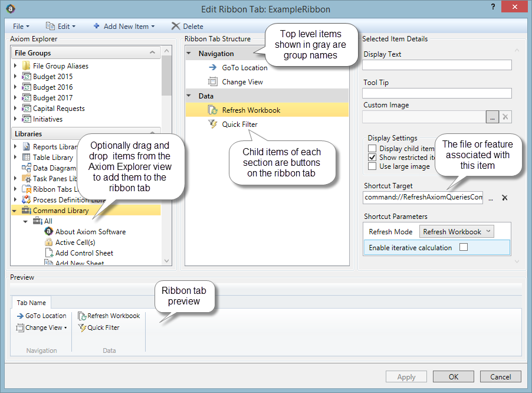Screen dimensions: 532x393
Task: Expand the Initiatives tree node
Action: [x=15, y=119]
